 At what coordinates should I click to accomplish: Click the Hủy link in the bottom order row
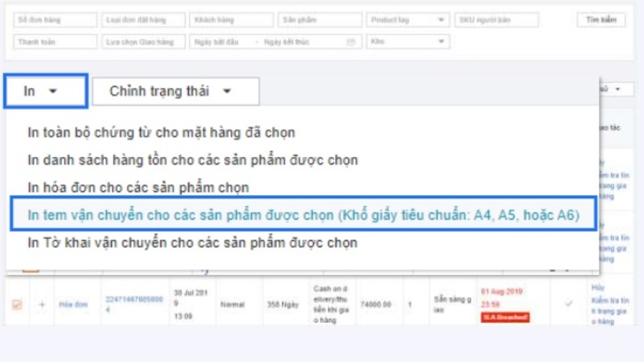[598, 288]
